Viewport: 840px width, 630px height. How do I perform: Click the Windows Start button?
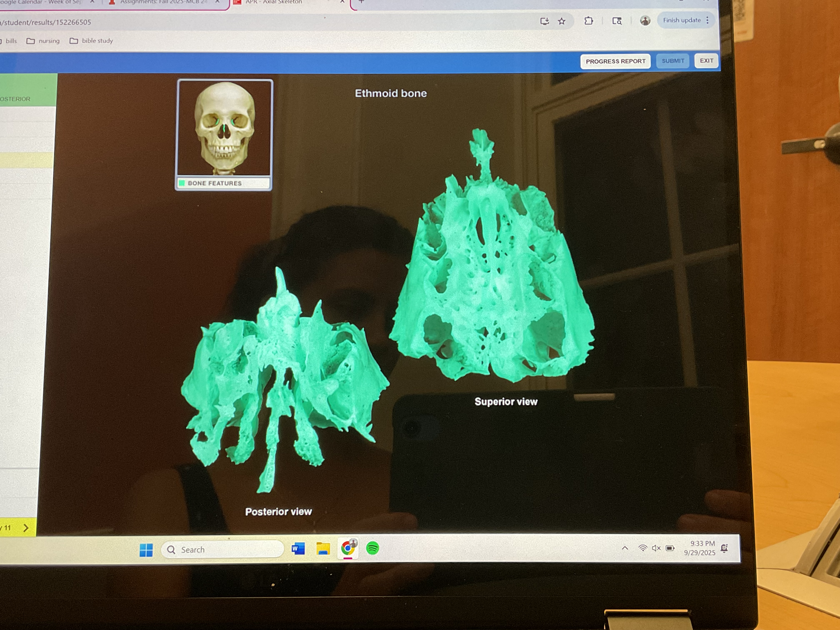[x=146, y=550]
